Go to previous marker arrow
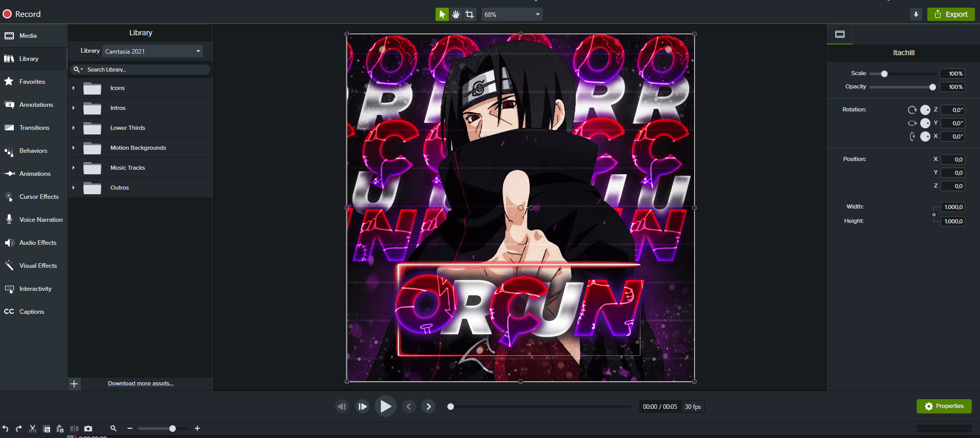Image resolution: width=980 pixels, height=438 pixels. pos(408,407)
